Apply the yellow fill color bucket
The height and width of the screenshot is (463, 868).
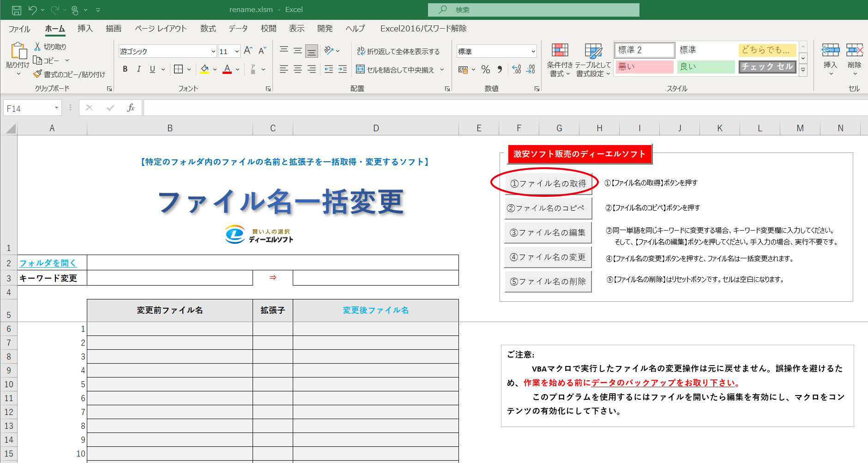click(205, 69)
